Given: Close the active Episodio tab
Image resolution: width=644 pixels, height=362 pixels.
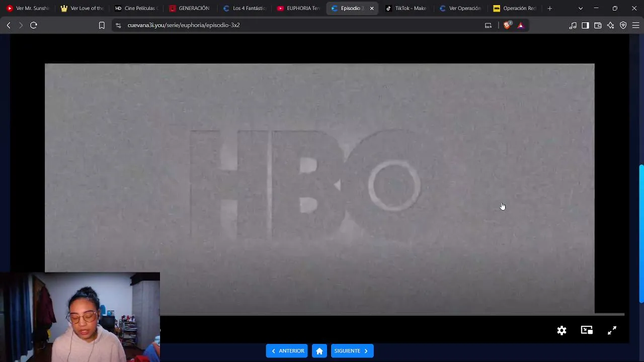Looking at the screenshot, I should click(372, 8).
